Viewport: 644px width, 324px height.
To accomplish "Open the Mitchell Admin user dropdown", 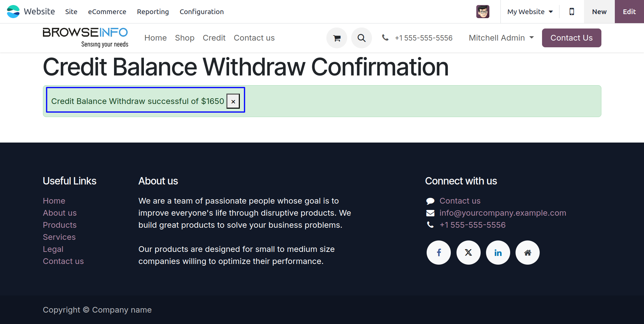I will coord(501,38).
